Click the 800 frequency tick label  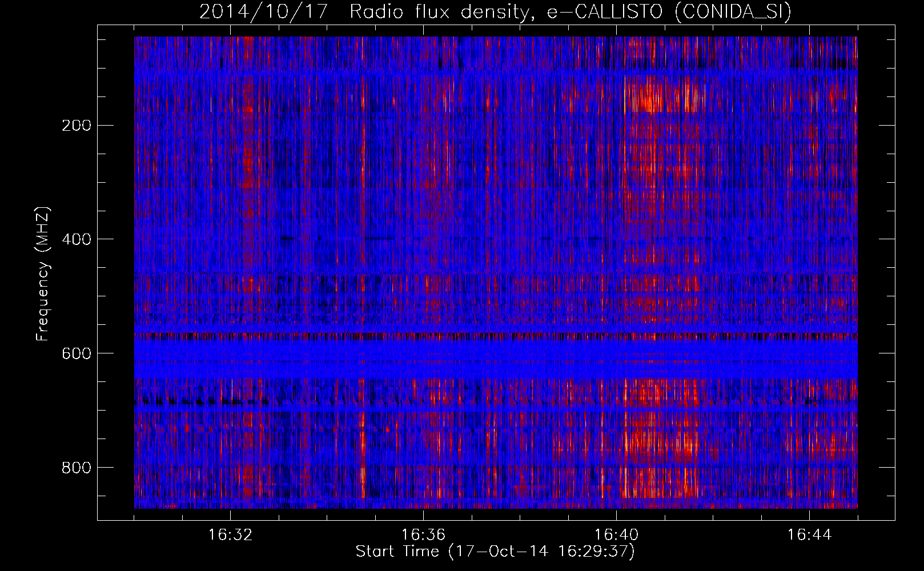point(76,468)
